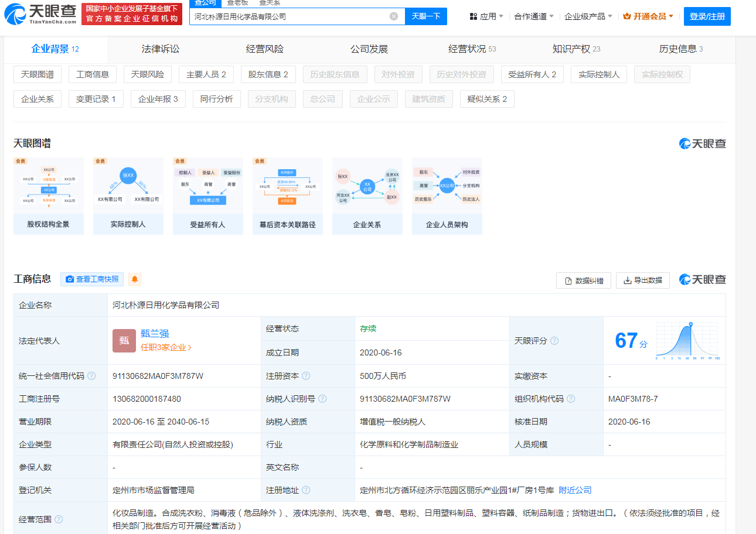The width and height of the screenshot is (756, 534).
Task: Open help icon beside 组织机构代码
Action: [571, 399]
